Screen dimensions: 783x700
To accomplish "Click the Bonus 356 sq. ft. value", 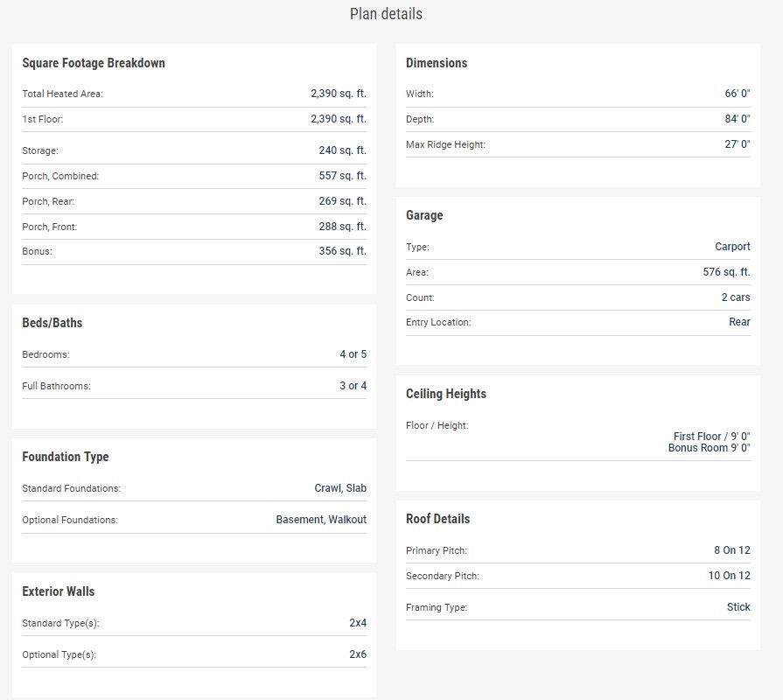I will (342, 251).
